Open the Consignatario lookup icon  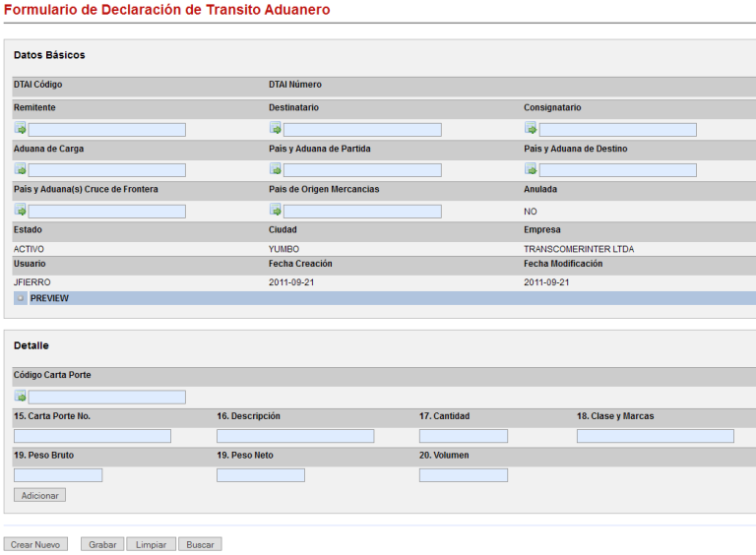pos(531,129)
